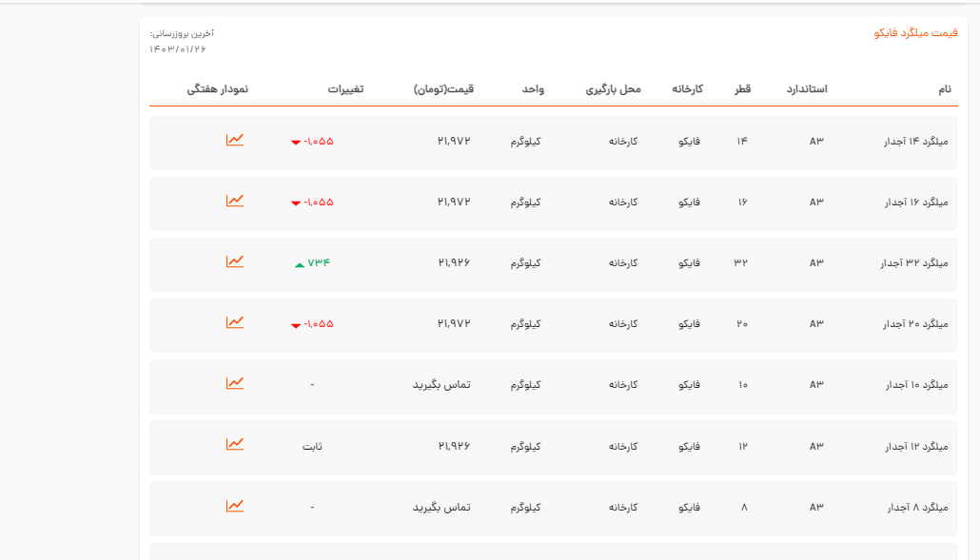Click the last update date ۱۴۰۳/۰۱/۲۶
980x560 pixels.
tap(178, 48)
